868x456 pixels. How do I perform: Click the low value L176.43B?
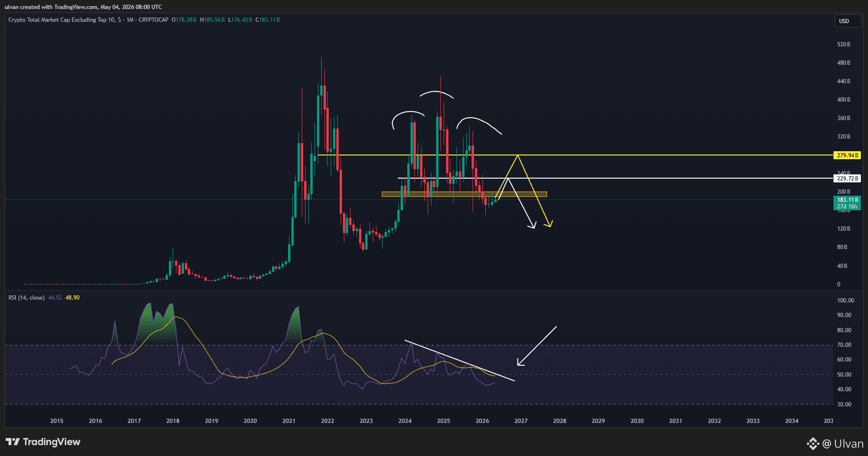coord(240,20)
